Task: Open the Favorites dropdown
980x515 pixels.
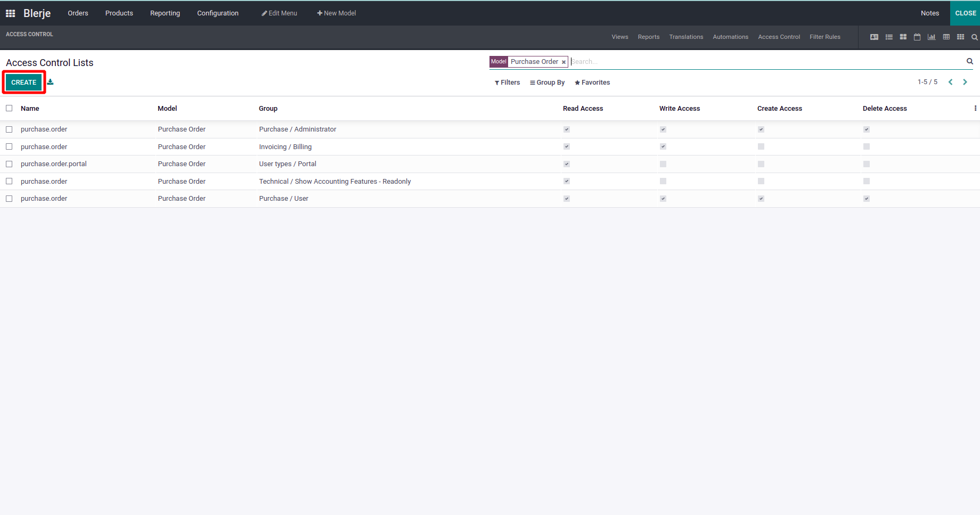Action: pyautogui.click(x=592, y=83)
